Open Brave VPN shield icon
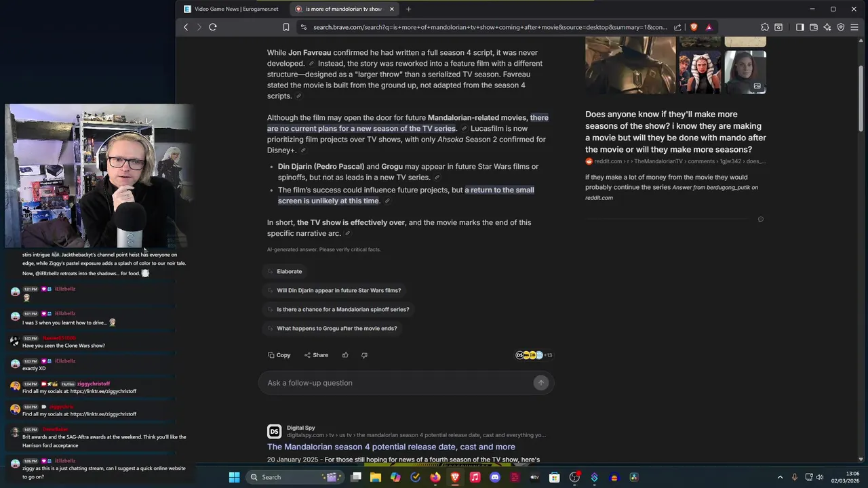 click(841, 27)
